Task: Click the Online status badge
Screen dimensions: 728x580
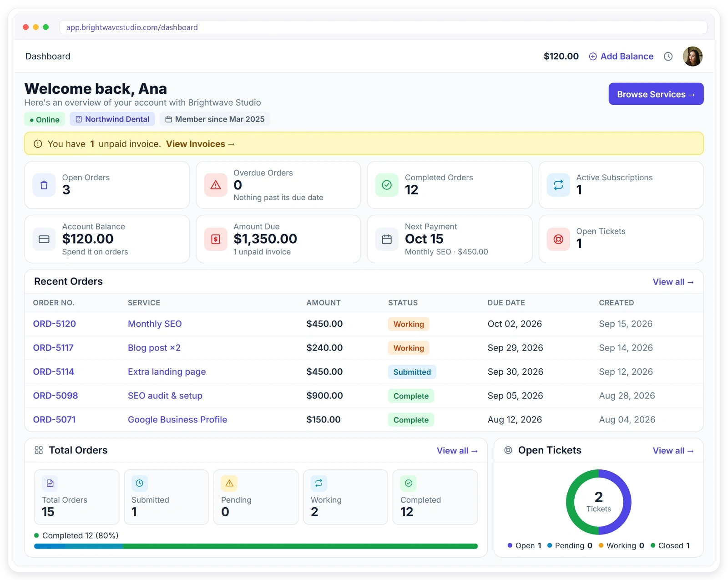Action: coord(45,120)
